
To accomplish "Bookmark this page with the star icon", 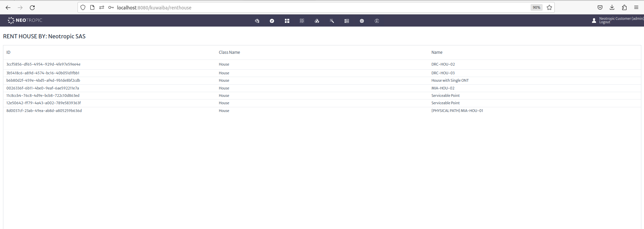I will (x=549, y=7).
